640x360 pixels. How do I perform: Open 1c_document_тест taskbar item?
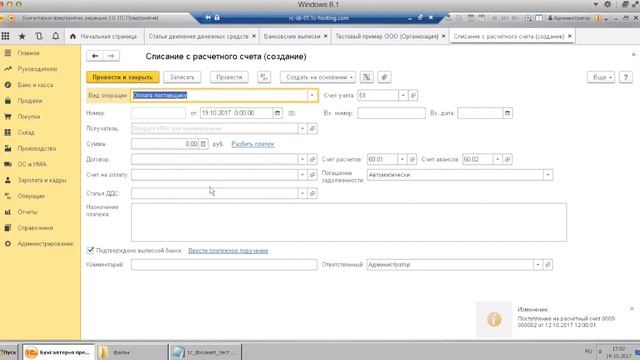pyautogui.click(x=205, y=352)
